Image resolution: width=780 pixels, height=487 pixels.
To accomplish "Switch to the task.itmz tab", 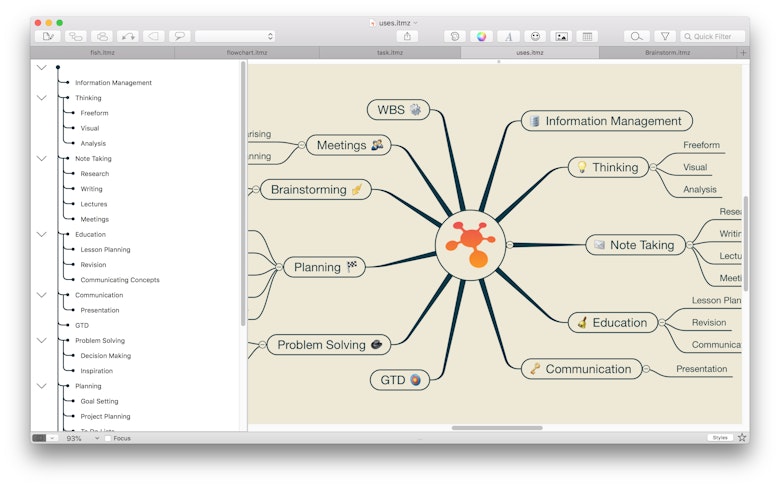I will 390,52.
